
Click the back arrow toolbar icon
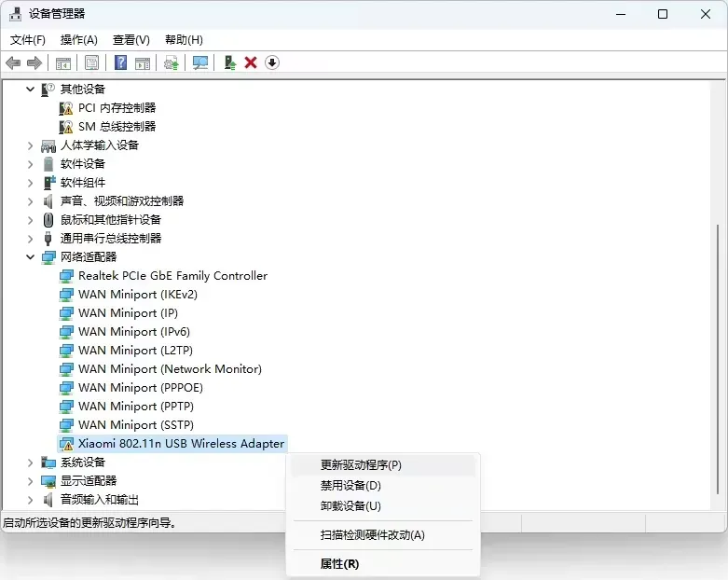[13, 62]
